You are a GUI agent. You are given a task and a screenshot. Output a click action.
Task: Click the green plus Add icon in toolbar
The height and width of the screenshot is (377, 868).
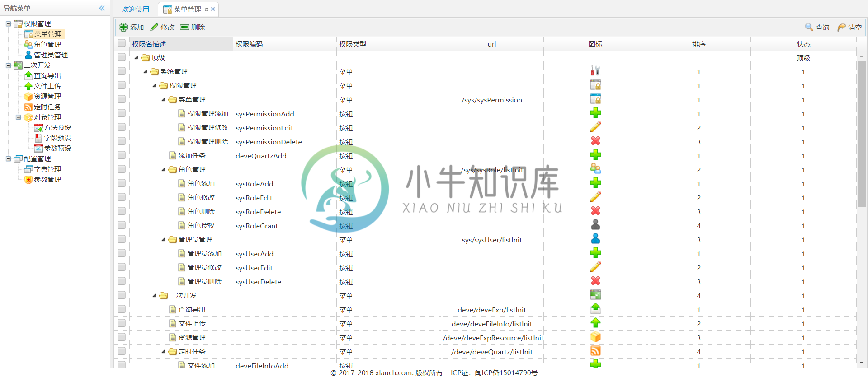click(123, 27)
